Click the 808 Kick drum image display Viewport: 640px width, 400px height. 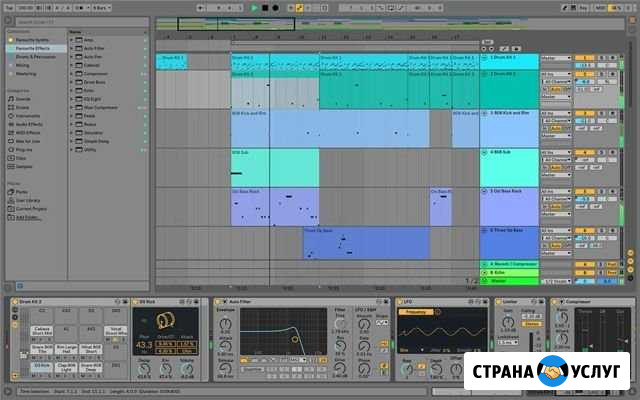[x=165, y=321]
